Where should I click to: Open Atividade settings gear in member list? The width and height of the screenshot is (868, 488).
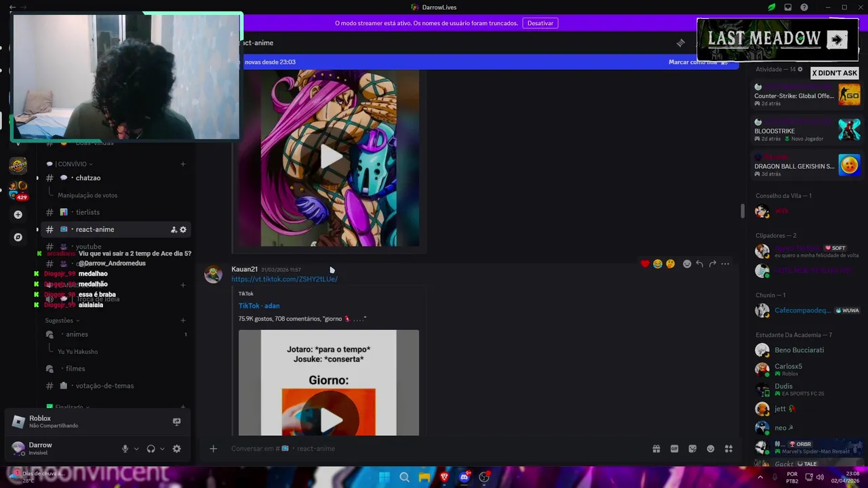click(800, 69)
